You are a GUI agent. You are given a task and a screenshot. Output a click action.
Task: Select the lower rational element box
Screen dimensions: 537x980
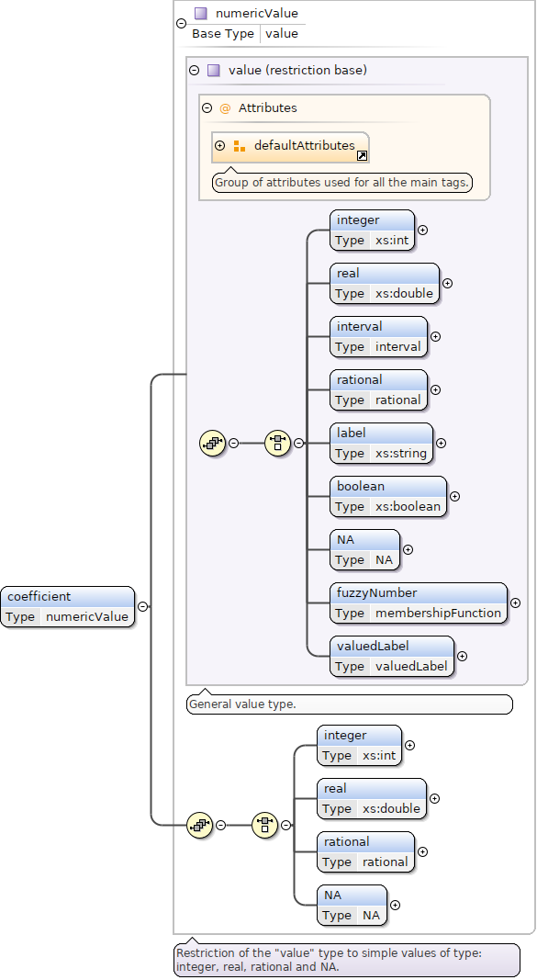point(366,851)
